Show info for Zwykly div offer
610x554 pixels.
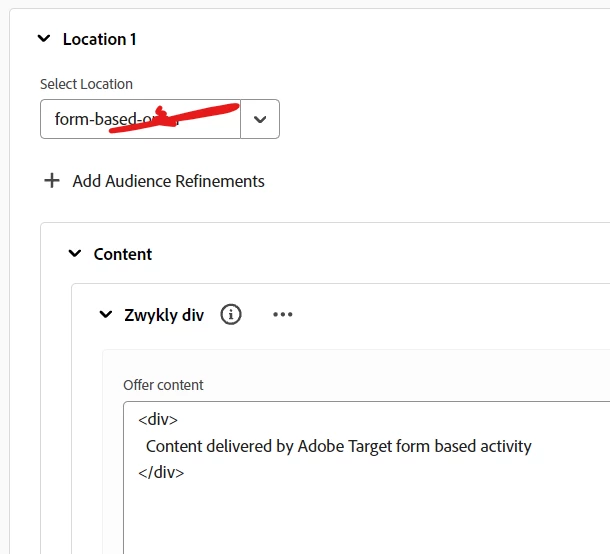(x=231, y=314)
